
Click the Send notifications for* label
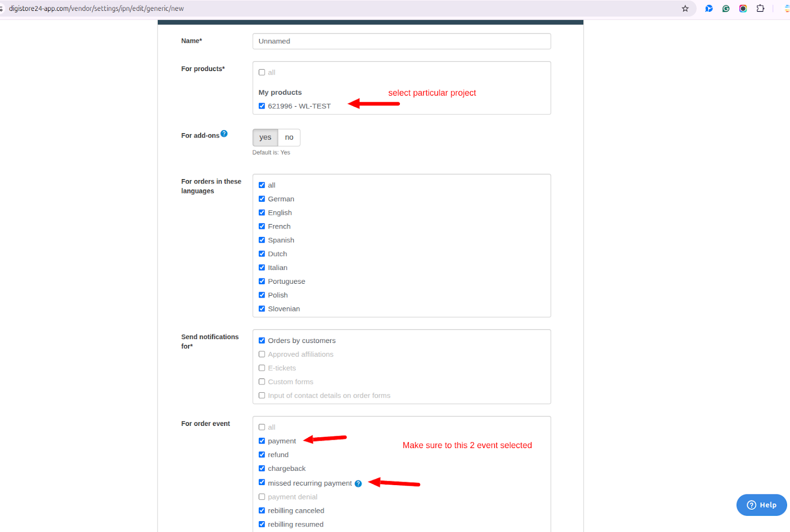[x=210, y=342]
